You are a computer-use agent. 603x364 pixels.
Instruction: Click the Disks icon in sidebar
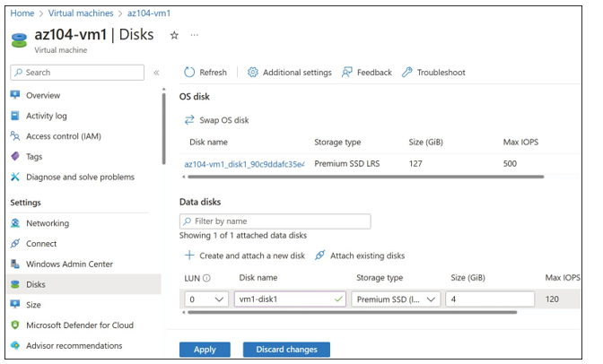click(x=15, y=284)
